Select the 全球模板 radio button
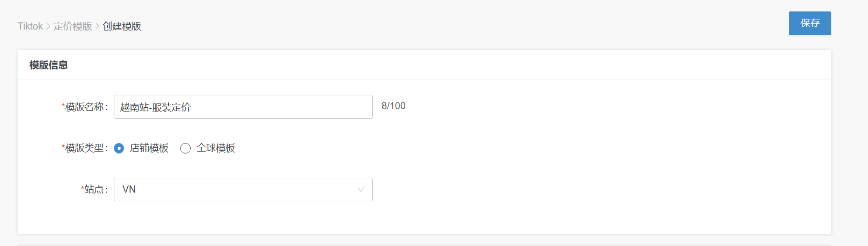The width and height of the screenshot is (868, 246). coord(185,148)
